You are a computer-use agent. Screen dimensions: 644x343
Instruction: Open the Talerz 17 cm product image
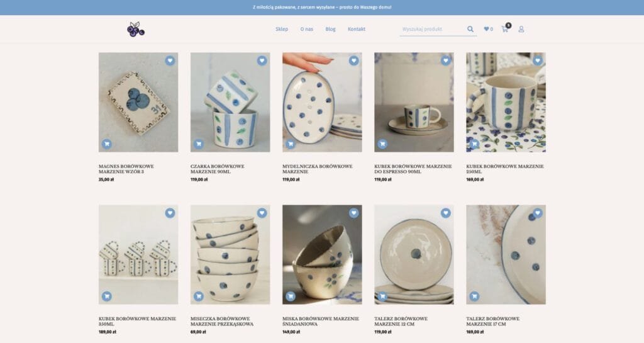point(506,255)
